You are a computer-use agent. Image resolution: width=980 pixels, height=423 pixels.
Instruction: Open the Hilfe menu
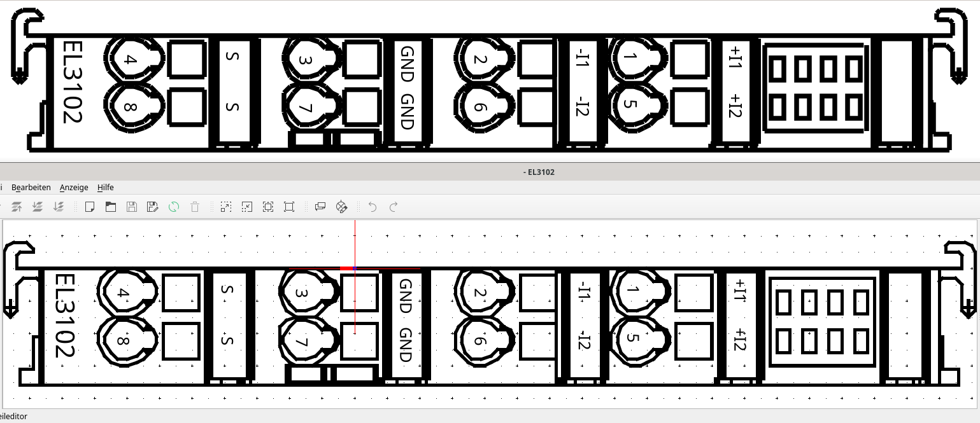coord(106,188)
